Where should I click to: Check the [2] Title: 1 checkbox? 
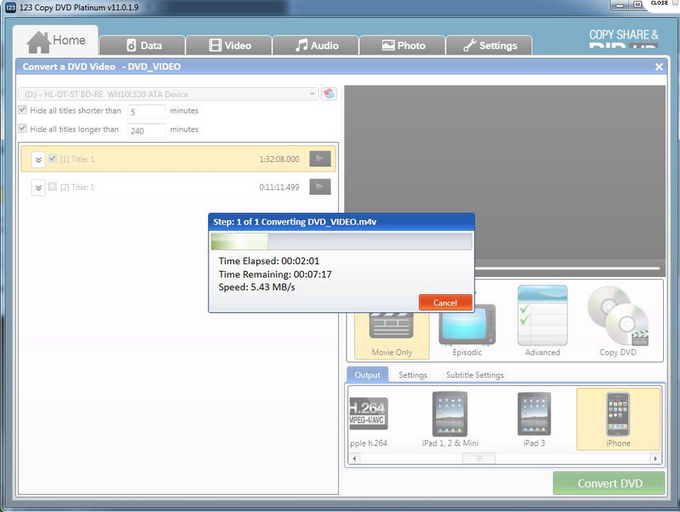(52, 187)
